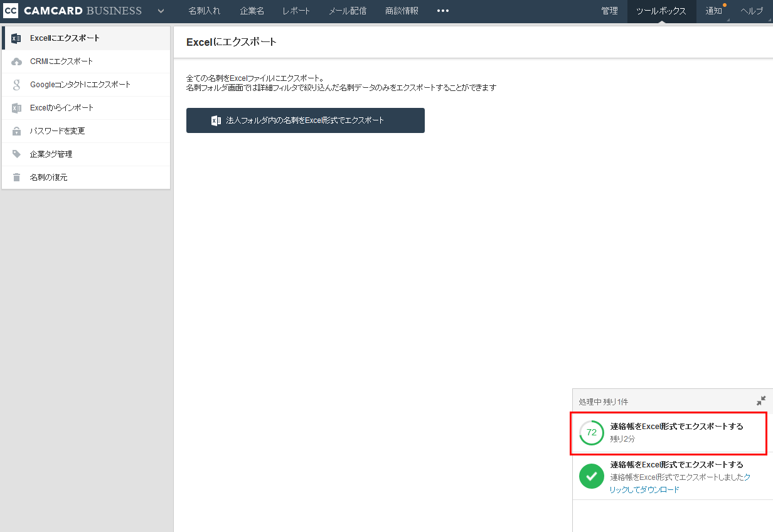Open 企業タグ管理
This screenshot has width=773, height=532.
[x=87, y=154]
